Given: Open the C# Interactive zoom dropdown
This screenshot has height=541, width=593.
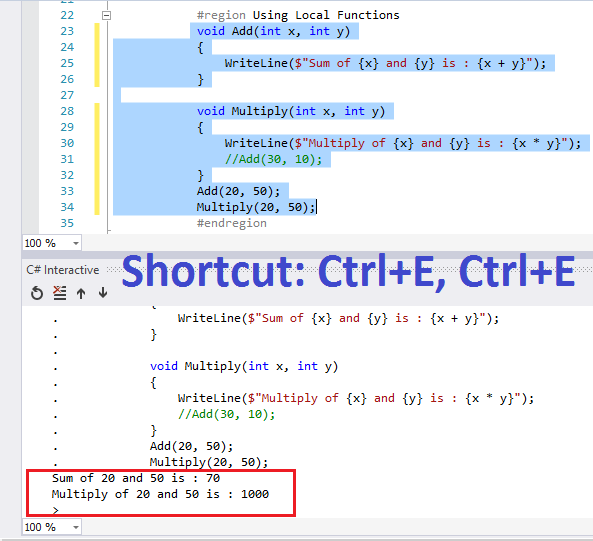Looking at the screenshot, I should tap(76, 527).
